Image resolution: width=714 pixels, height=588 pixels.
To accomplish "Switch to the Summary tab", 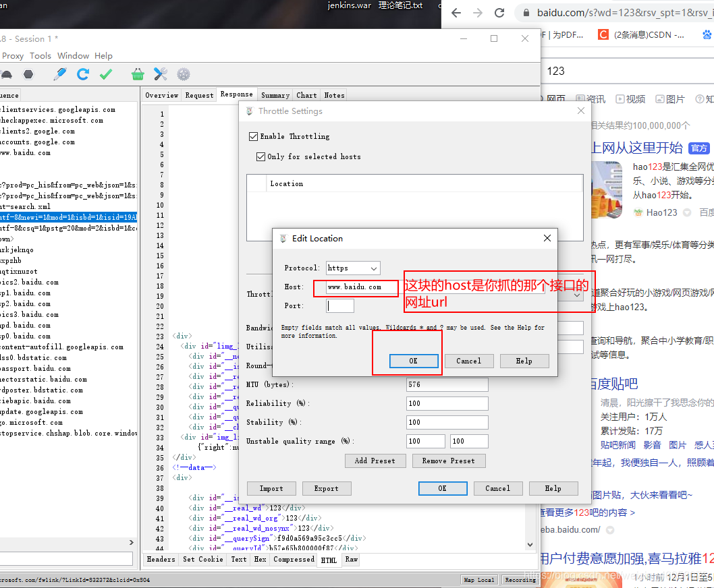I will click(275, 95).
